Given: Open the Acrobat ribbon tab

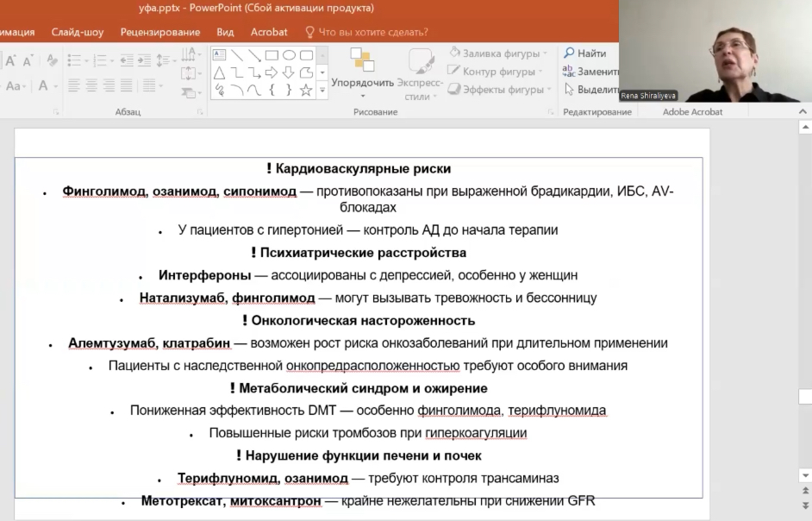Looking at the screenshot, I should click(269, 32).
